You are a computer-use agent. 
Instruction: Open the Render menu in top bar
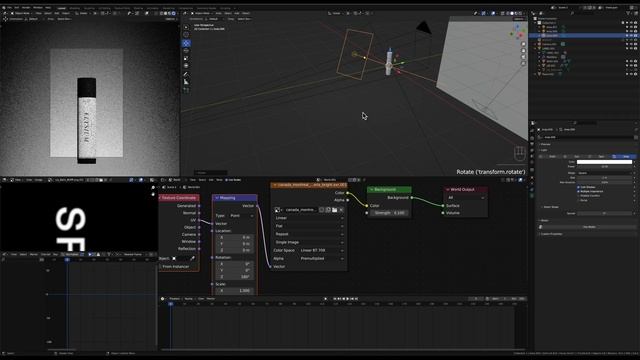(x=26, y=8)
